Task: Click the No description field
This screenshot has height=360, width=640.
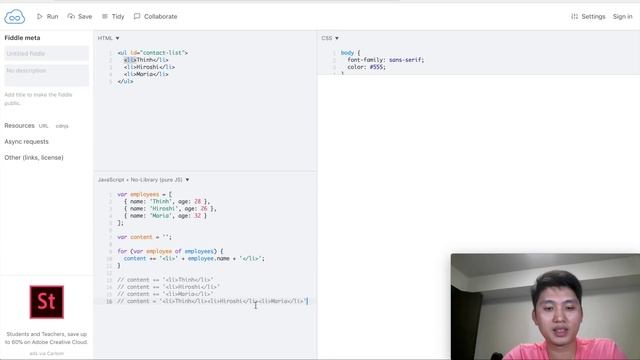Action: pos(47,75)
